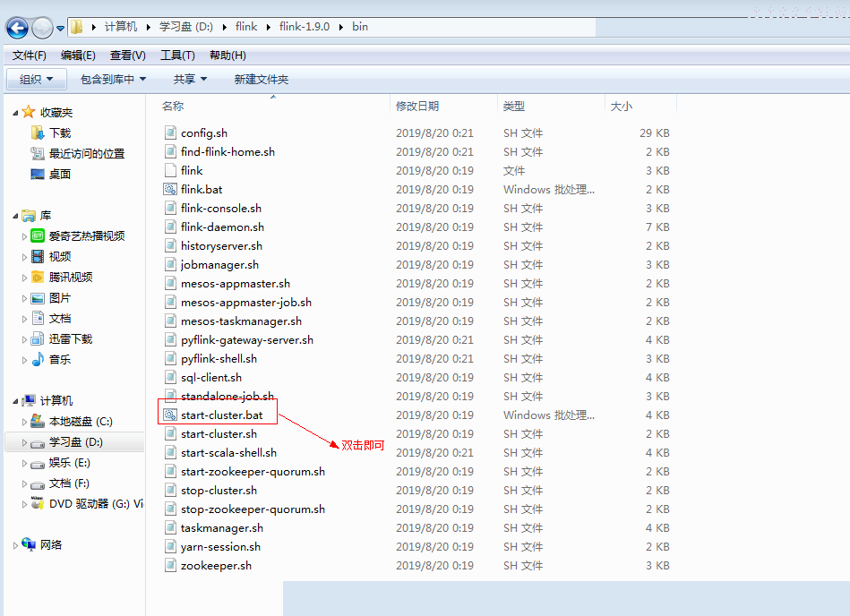Screen dimensions: 850x616
Task: Click flink-1.9.0 in the address breadcrumb
Action: [x=305, y=27]
